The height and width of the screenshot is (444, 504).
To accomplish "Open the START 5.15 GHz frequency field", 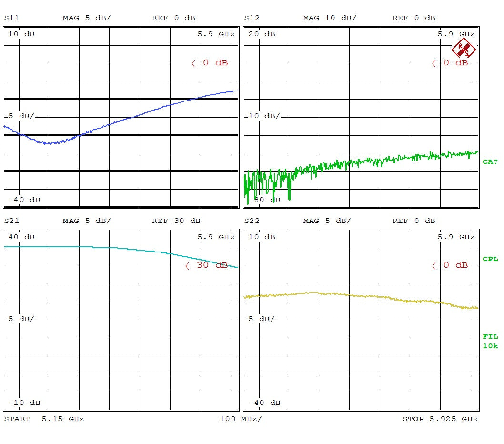I will pyautogui.click(x=43, y=419).
